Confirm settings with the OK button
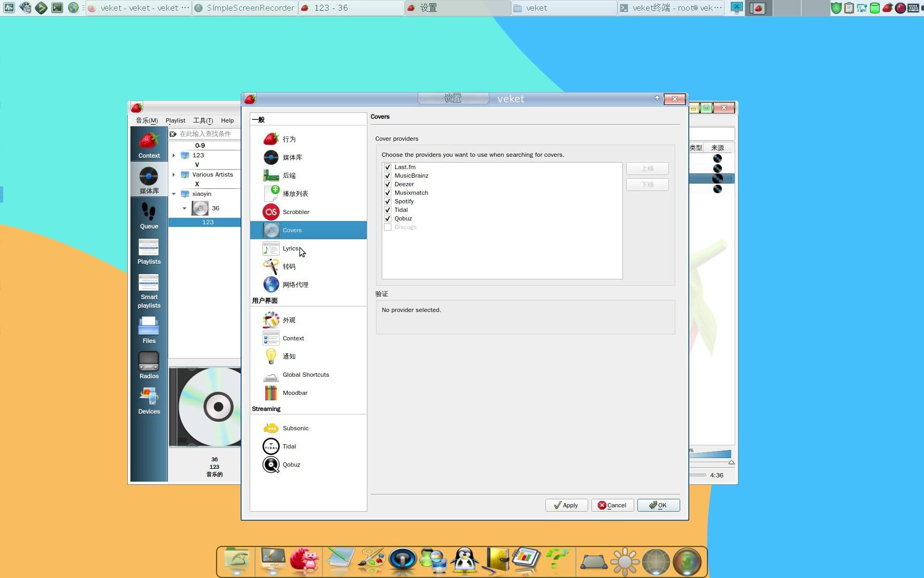This screenshot has height=578, width=924. (658, 505)
